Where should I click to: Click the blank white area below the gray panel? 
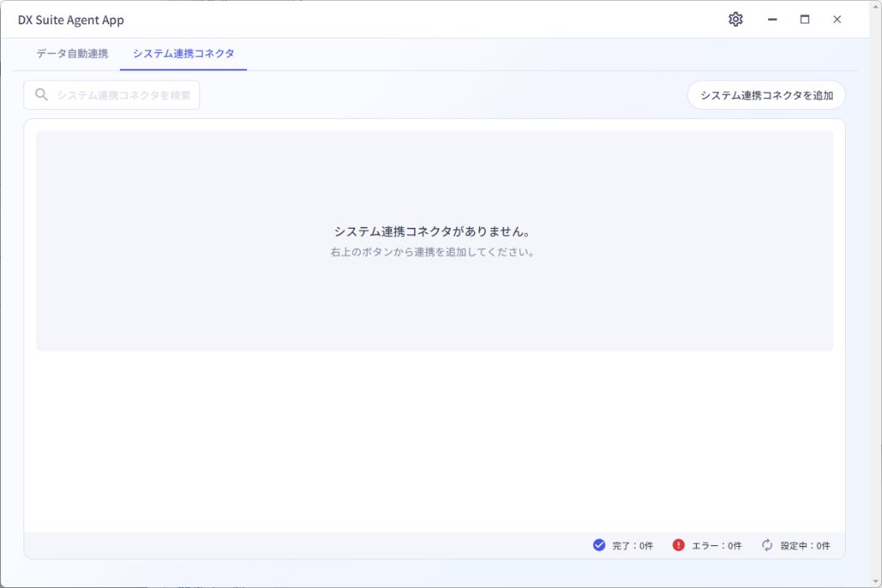pos(434,440)
